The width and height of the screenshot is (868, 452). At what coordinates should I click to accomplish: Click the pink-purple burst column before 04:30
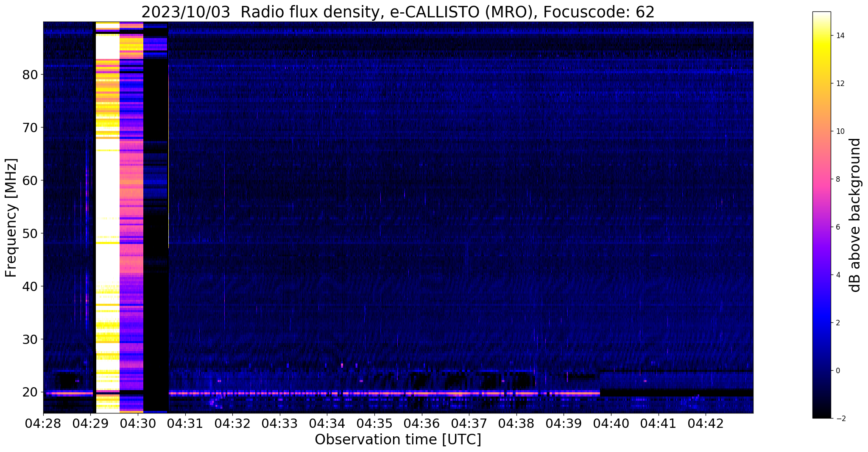(x=131, y=217)
